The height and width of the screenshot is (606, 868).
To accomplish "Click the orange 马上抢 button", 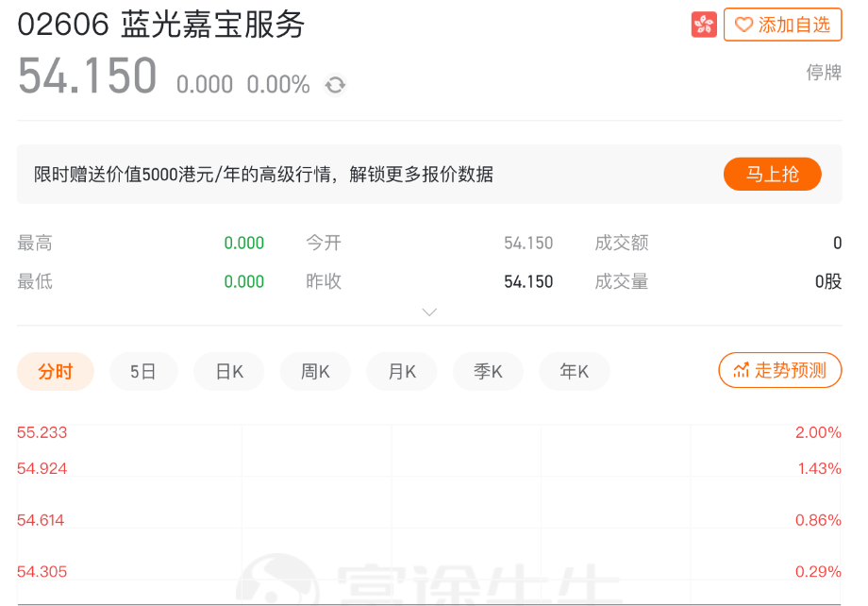I will point(772,174).
